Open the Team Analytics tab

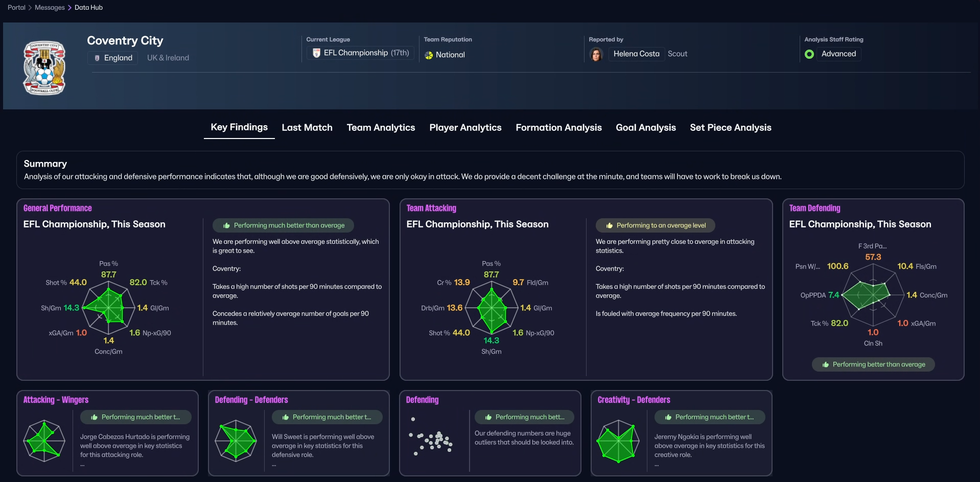381,127
